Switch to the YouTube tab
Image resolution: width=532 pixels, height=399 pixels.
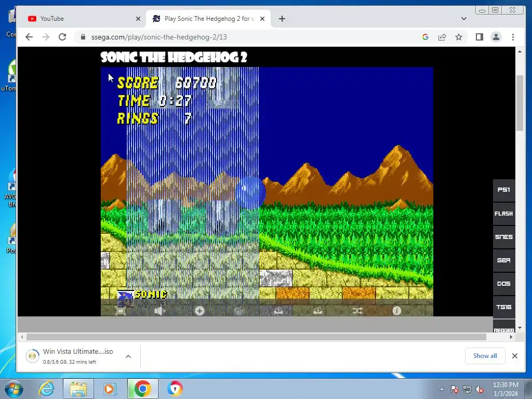click(x=82, y=19)
